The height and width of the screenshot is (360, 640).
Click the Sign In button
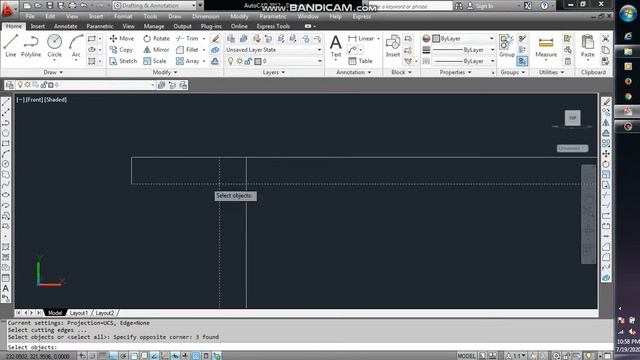[481, 6]
